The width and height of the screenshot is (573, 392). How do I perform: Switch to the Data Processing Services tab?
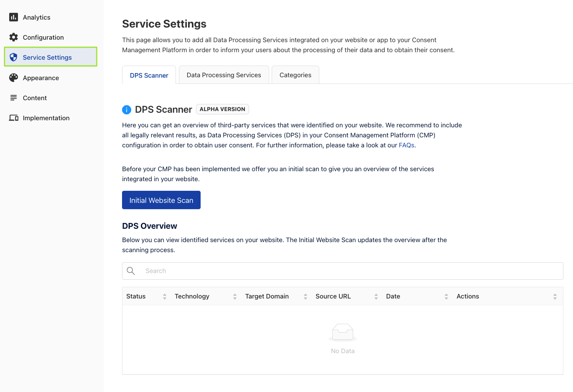point(224,75)
